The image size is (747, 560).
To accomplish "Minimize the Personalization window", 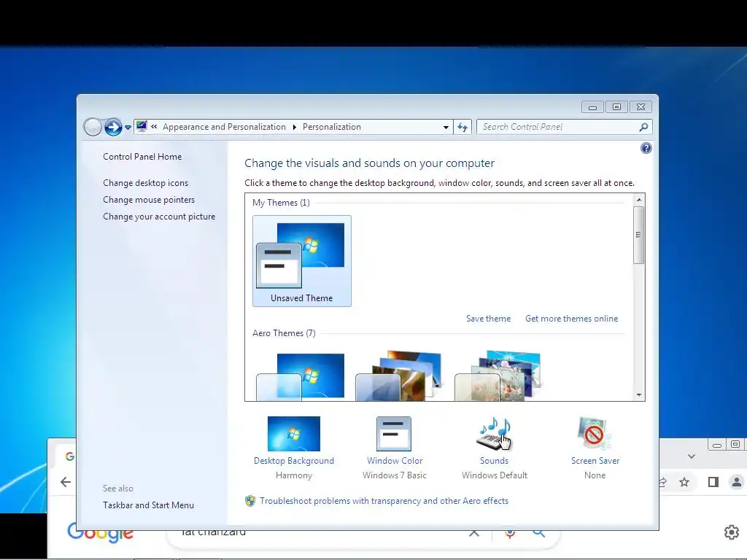I will tap(592, 107).
